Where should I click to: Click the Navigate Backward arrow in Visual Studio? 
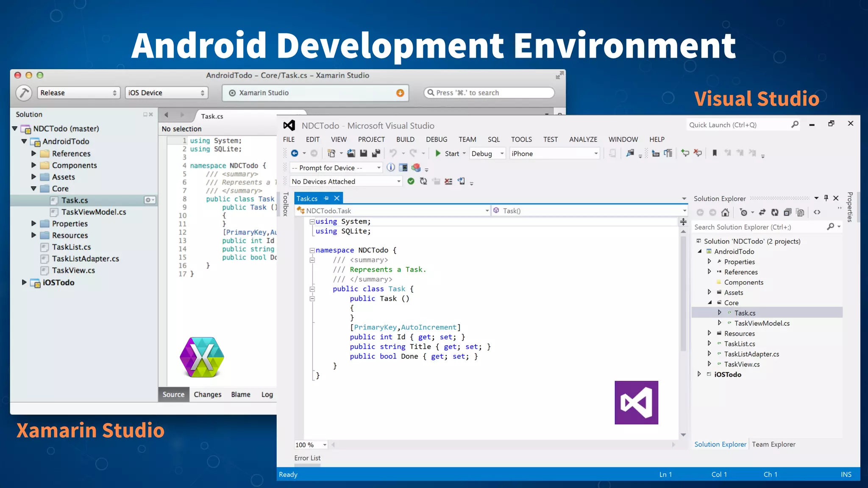coord(295,153)
